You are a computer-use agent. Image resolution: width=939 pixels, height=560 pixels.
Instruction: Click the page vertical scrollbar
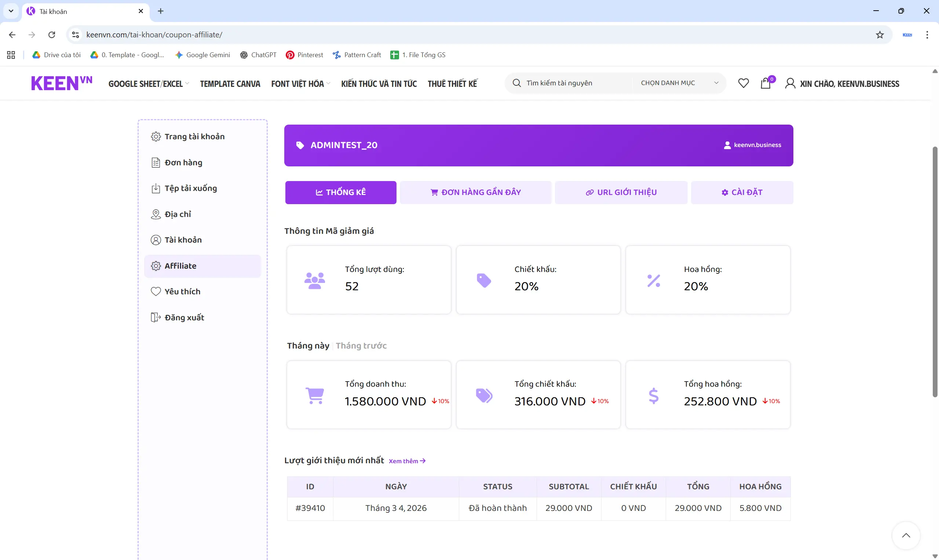click(935, 272)
